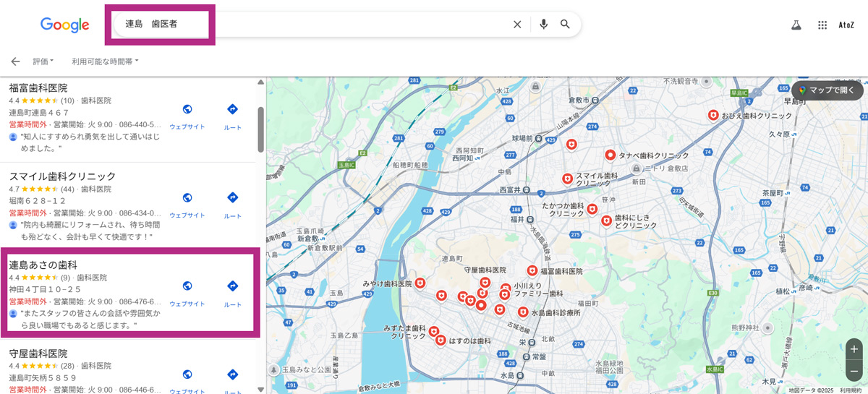Click the マップで開く button
This screenshot has width=868, height=394.
[827, 90]
